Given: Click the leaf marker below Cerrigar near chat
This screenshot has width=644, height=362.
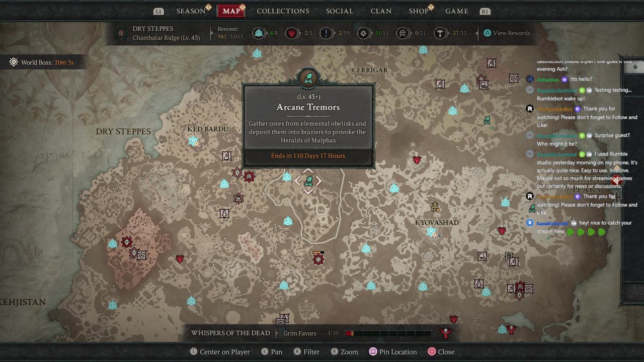Looking at the screenshot, I should click(487, 121).
